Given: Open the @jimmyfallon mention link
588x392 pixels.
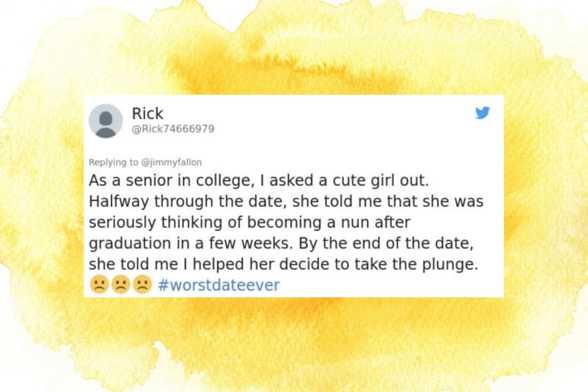Looking at the screenshot, I should click(176, 162).
